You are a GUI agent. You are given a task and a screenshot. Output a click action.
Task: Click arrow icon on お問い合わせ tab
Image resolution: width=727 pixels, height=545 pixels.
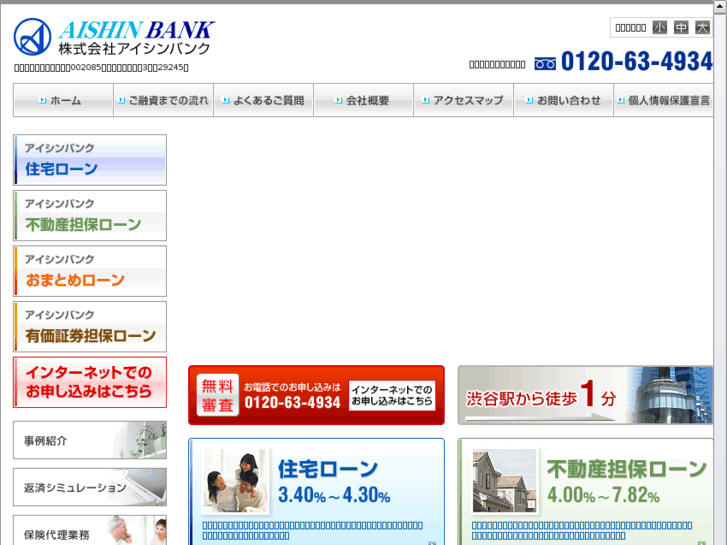point(529,100)
